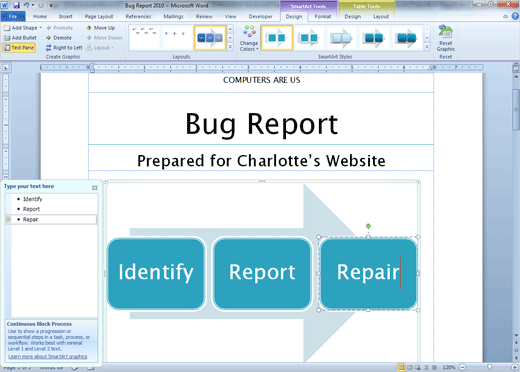
Task: Open Learn more about SmartArt graphics link
Action: (48, 356)
